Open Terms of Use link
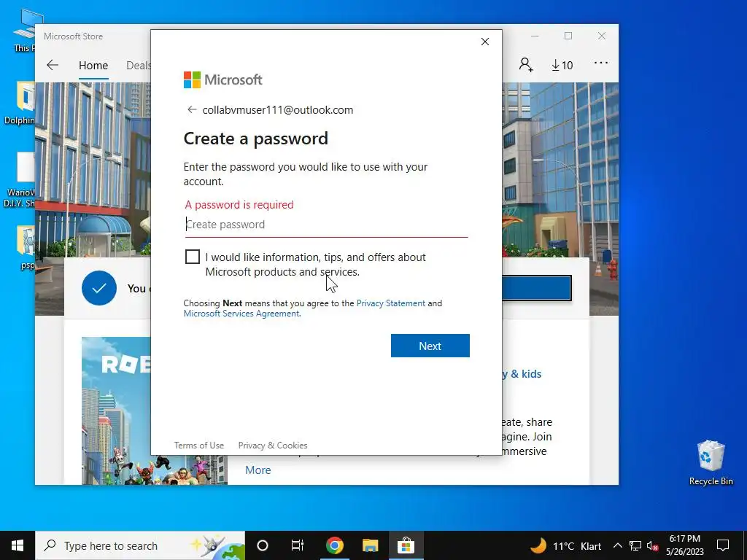Screen dimensions: 747x560 click(x=199, y=446)
